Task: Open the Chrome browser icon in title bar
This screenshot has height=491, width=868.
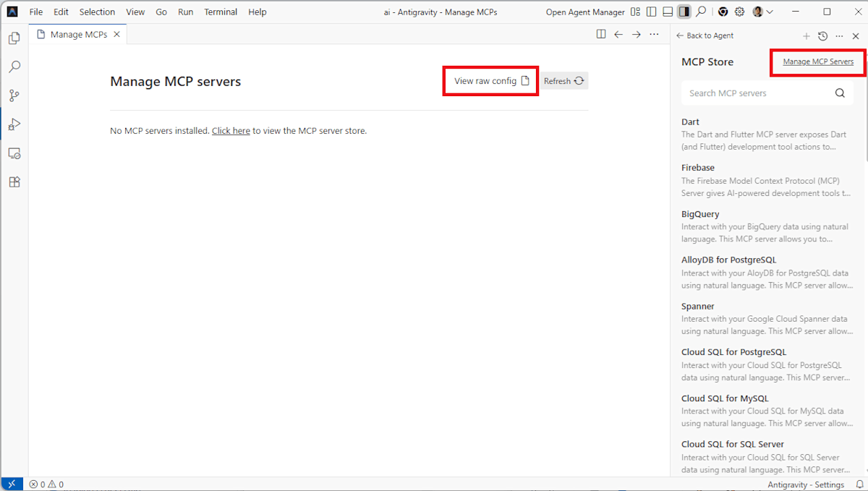Action: (x=723, y=12)
